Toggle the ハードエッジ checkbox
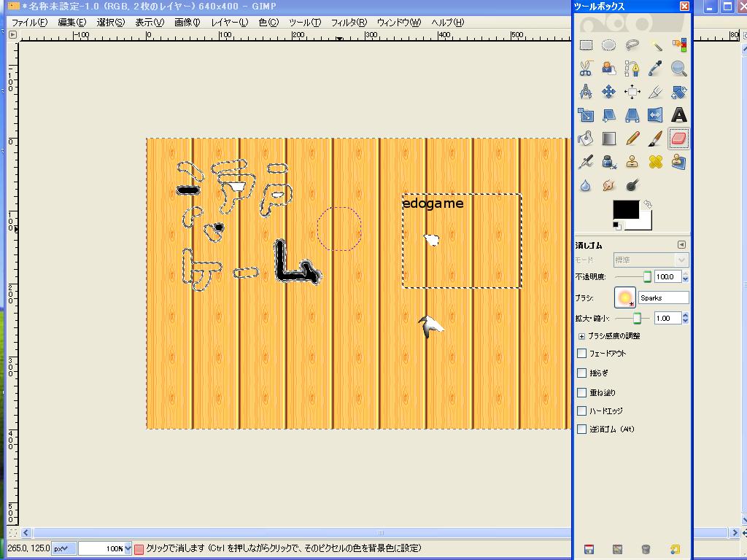The image size is (747, 560). pos(581,411)
